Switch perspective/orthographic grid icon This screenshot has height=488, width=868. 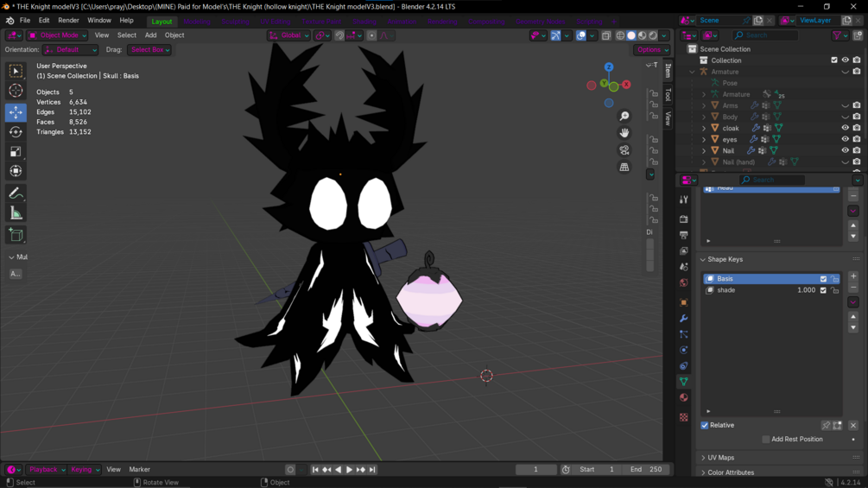pos(624,167)
